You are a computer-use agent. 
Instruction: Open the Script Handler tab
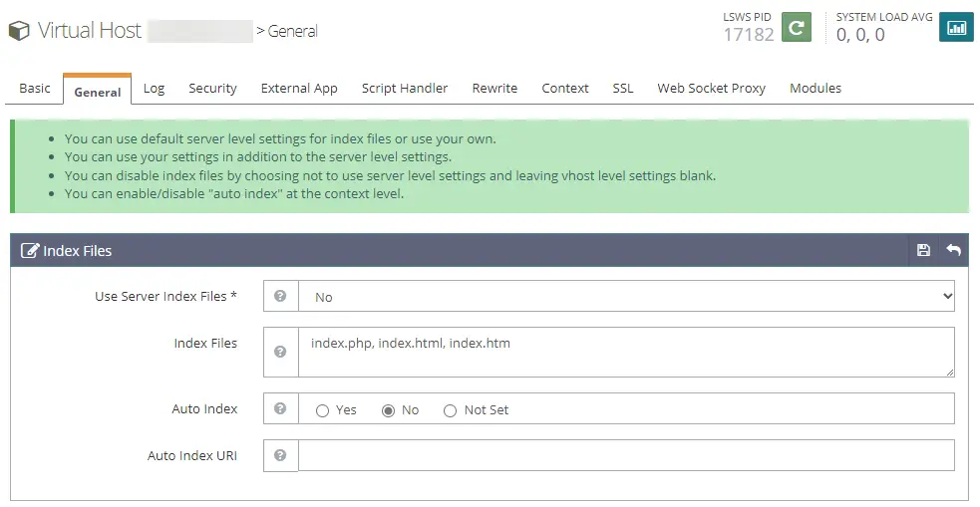[x=404, y=89]
